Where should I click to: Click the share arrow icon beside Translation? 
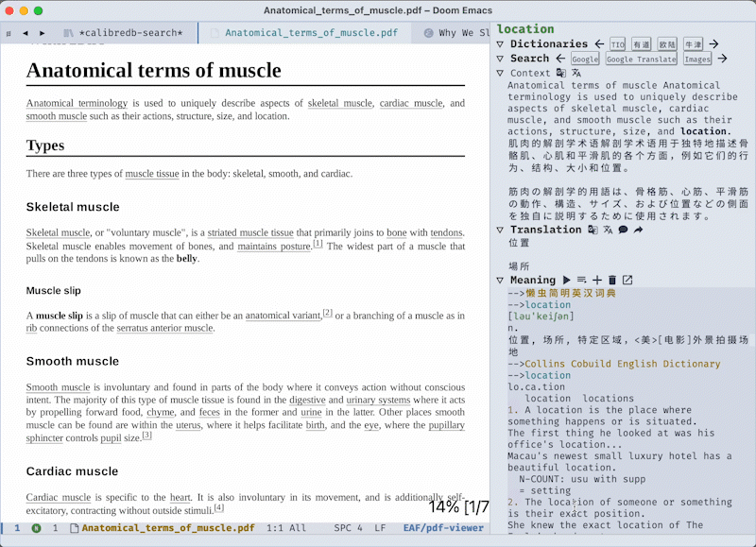click(x=638, y=230)
